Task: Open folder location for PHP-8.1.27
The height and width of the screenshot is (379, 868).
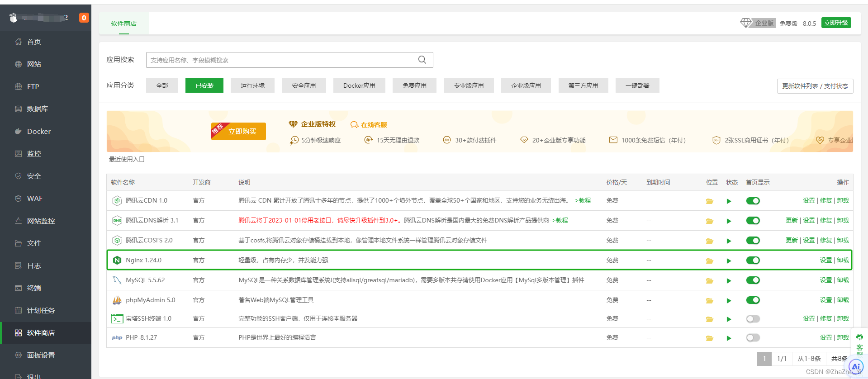Action: (709, 338)
